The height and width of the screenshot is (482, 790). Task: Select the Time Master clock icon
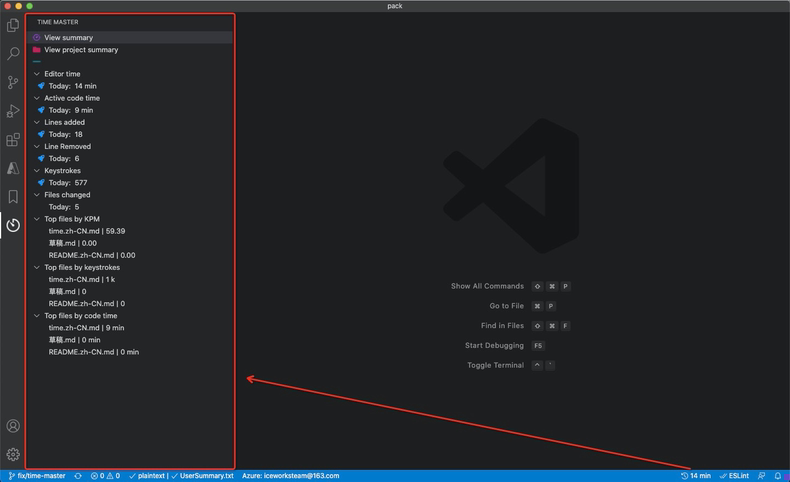13,225
